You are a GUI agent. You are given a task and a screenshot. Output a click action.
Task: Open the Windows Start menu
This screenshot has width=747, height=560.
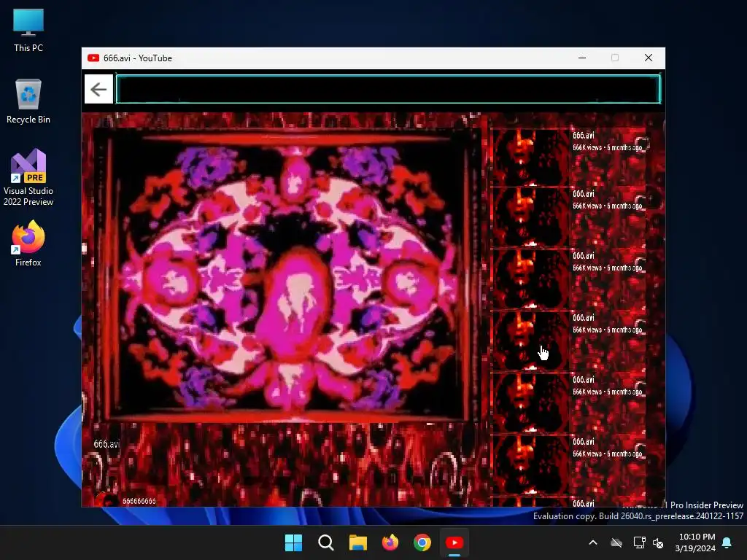coord(293,542)
